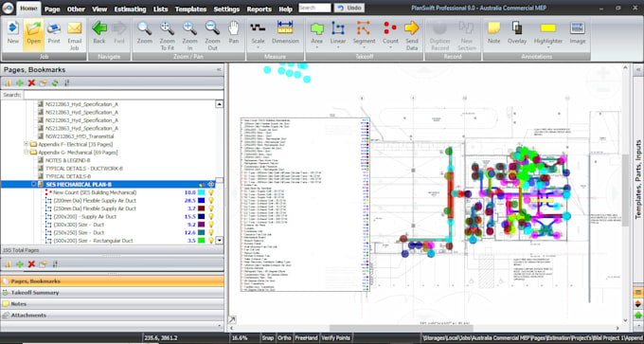This screenshot has height=344, width=644.
Task: Select the Zoom magnifier tool
Action: pyautogui.click(x=145, y=33)
